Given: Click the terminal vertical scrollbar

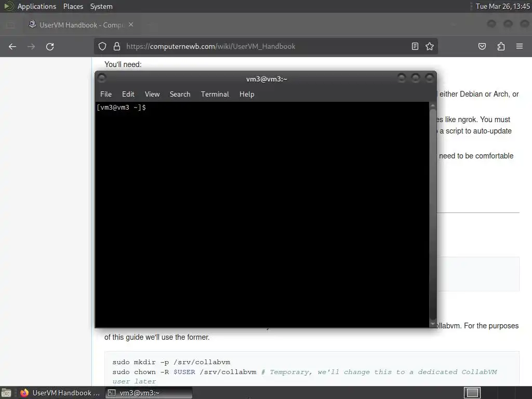Looking at the screenshot, I should (433, 215).
